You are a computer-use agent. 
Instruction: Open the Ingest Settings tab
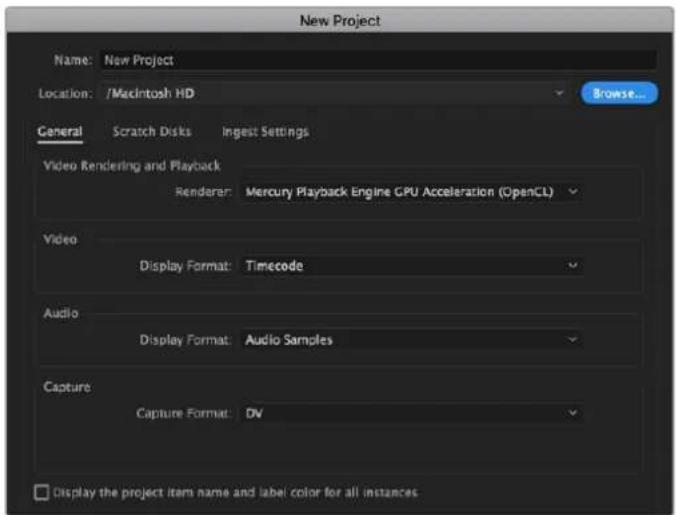pyautogui.click(x=265, y=132)
